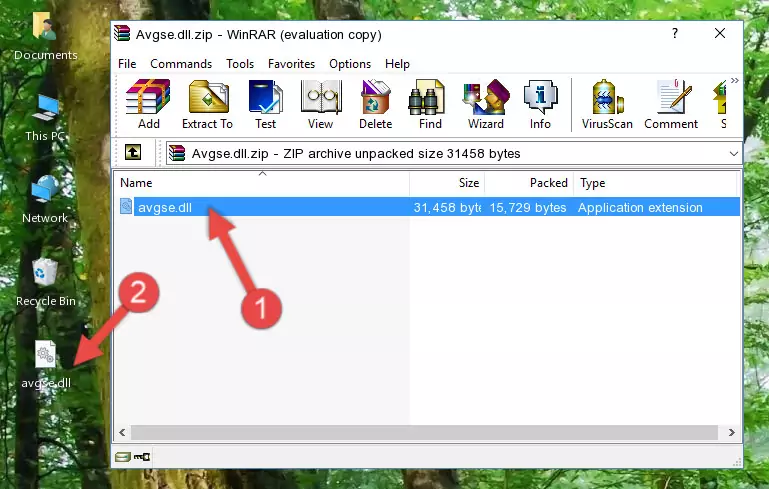This screenshot has height=489, width=769.
Task: Sort by the Name column header
Action: [x=262, y=183]
